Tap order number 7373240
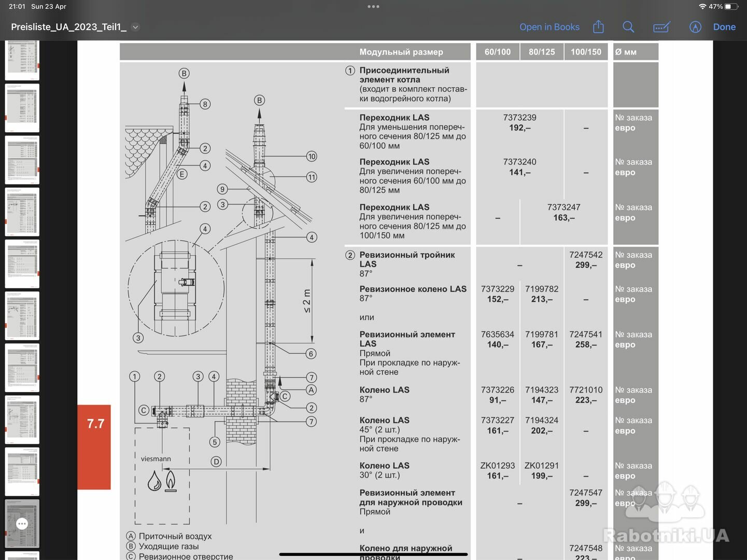 click(x=519, y=162)
